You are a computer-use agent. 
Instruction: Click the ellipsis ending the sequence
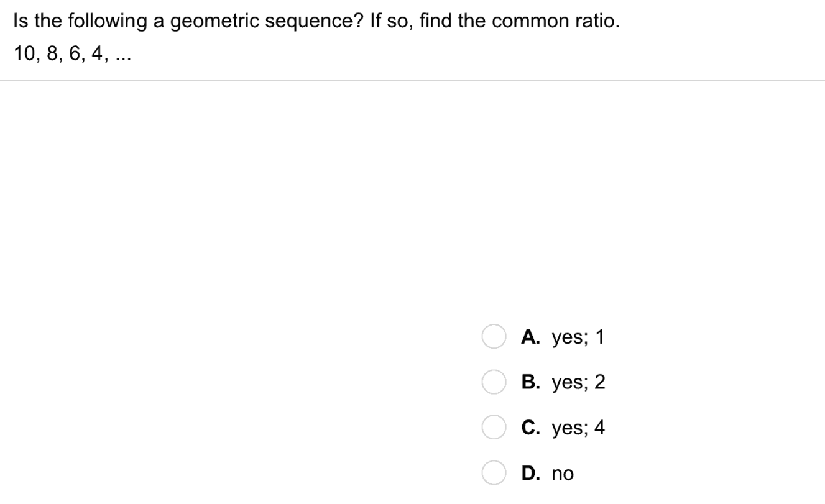tap(124, 57)
